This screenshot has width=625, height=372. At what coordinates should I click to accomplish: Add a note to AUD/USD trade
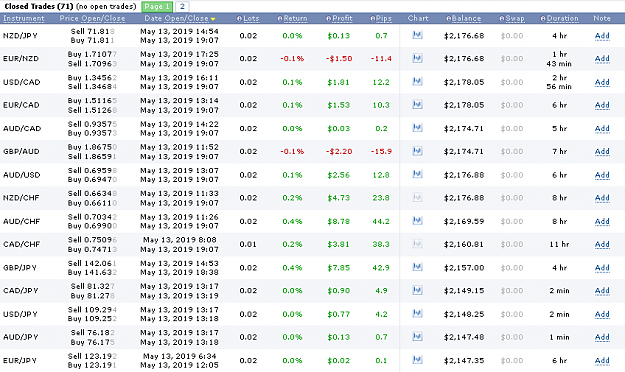click(x=602, y=175)
